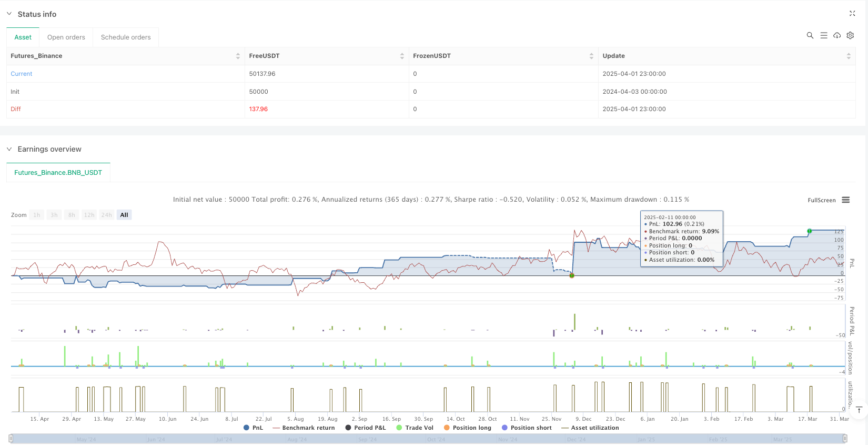
Task: Hide the Benchmark return series
Action: pyautogui.click(x=304, y=428)
